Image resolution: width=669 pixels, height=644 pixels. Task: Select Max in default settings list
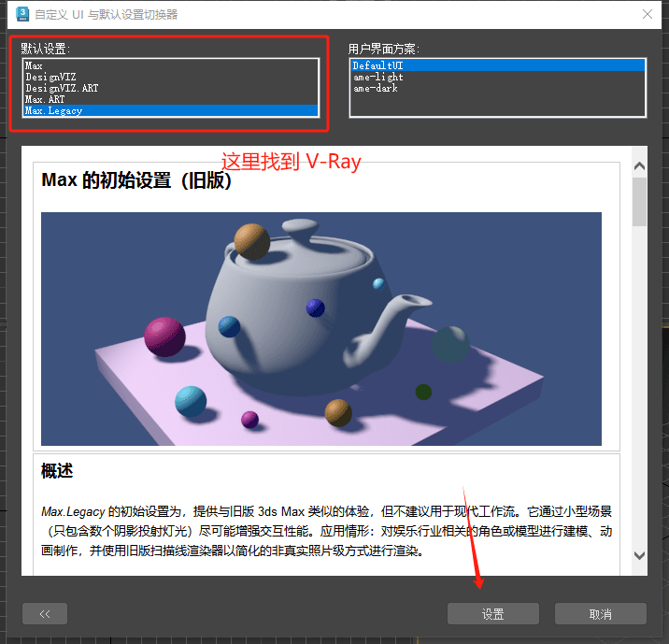pyautogui.click(x=171, y=65)
